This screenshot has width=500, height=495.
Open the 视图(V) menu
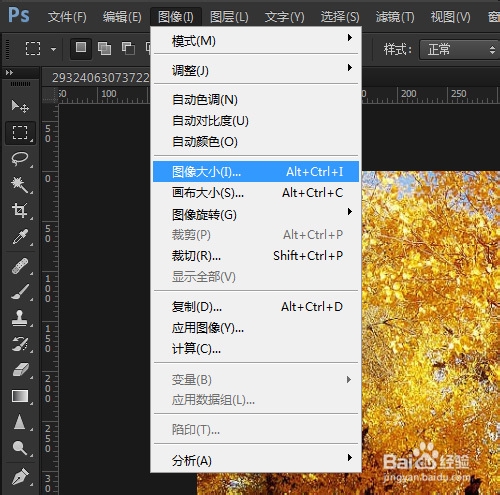[450, 17]
